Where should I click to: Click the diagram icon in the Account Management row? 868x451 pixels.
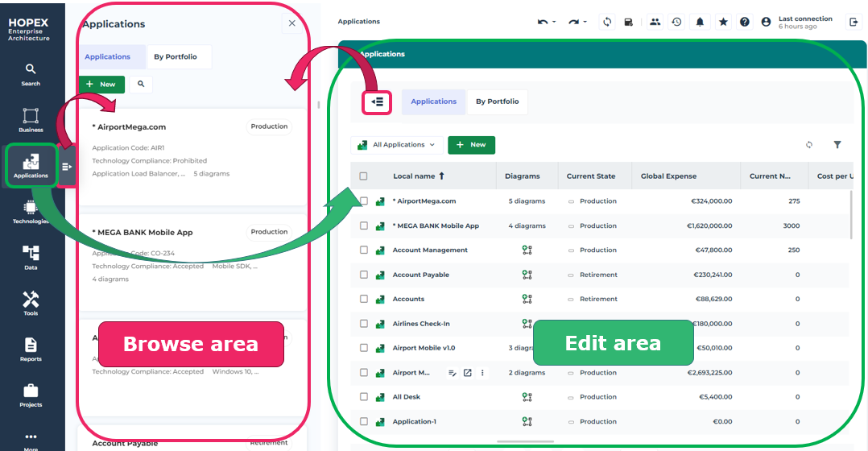pos(527,250)
